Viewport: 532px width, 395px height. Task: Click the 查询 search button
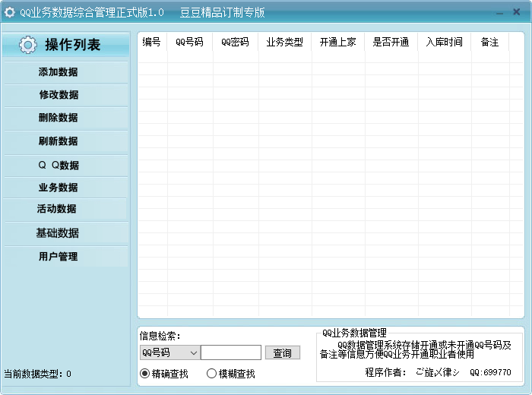tap(282, 353)
